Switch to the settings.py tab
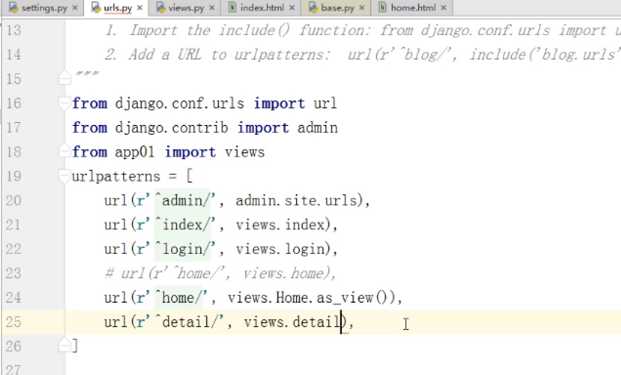This screenshot has width=621, height=375. [43, 8]
